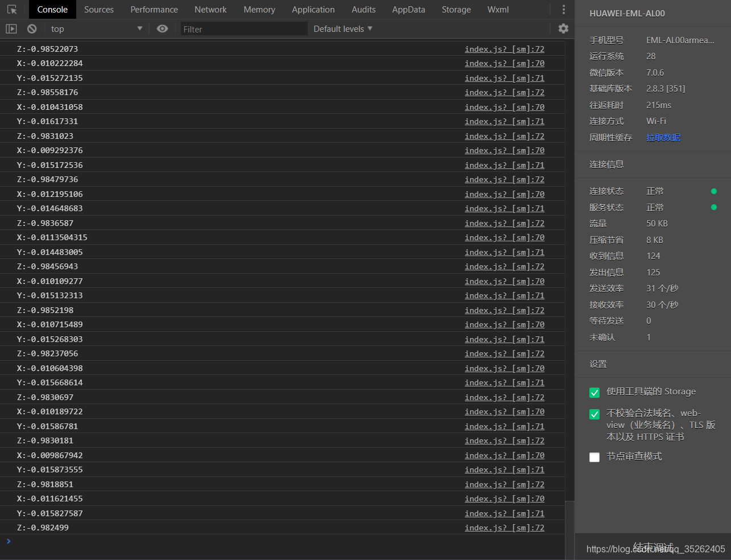Click the 设置 section header
The width and height of the screenshot is (731, 560).
(x=598, y=364)
